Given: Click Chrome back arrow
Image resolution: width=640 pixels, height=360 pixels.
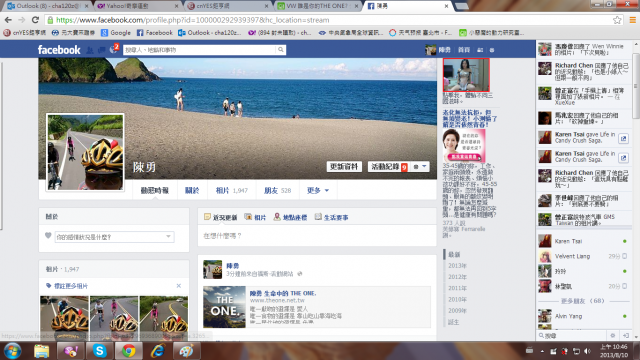Looking at the screenshot, I should click(8, 20).
